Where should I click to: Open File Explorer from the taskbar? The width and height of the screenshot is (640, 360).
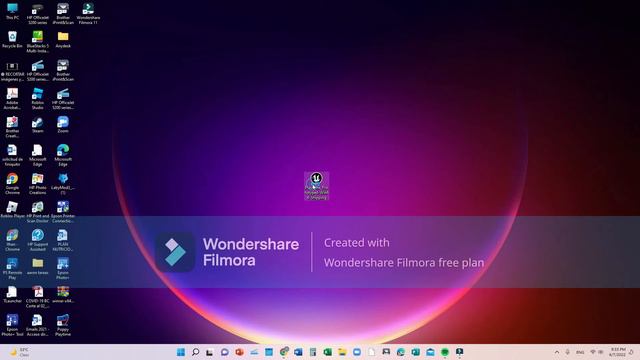(342, 352)
